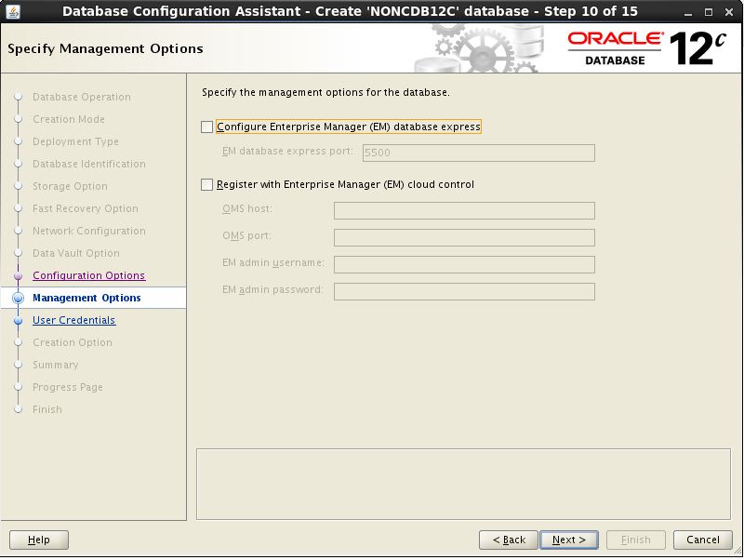Click the EM database express port field
744x560 pixels.
coord(478,153)
